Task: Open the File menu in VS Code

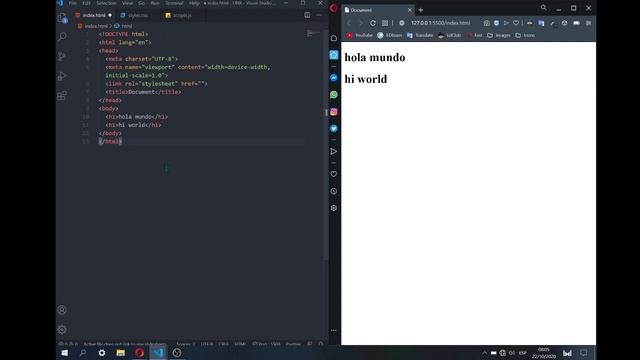Action: click(x=73, y=3)
